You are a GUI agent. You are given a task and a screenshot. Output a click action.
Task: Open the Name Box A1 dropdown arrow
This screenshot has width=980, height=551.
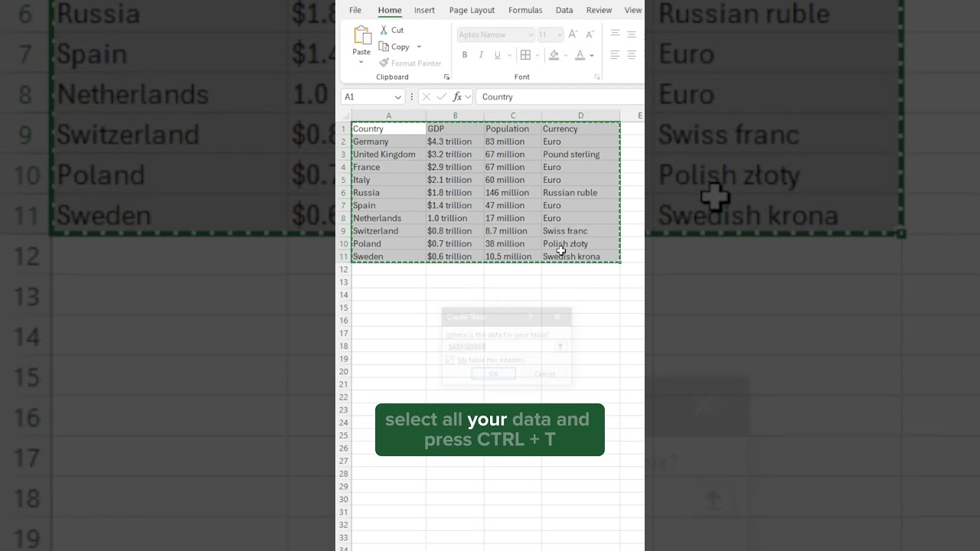397,96
